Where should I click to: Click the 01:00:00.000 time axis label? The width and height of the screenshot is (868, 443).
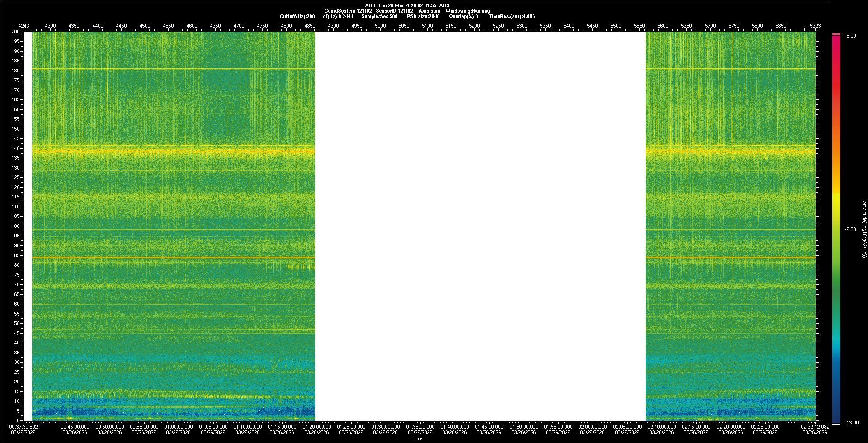coord(178,427)
